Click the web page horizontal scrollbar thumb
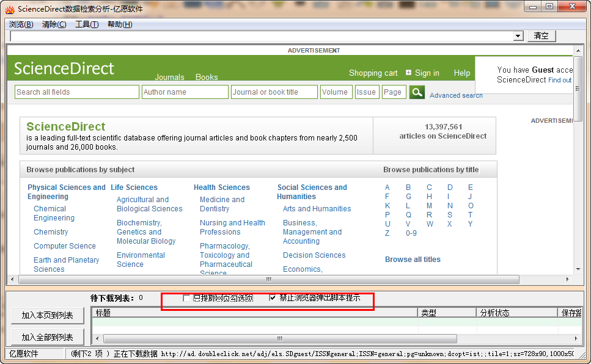The image size is (591, 364). 269,279
